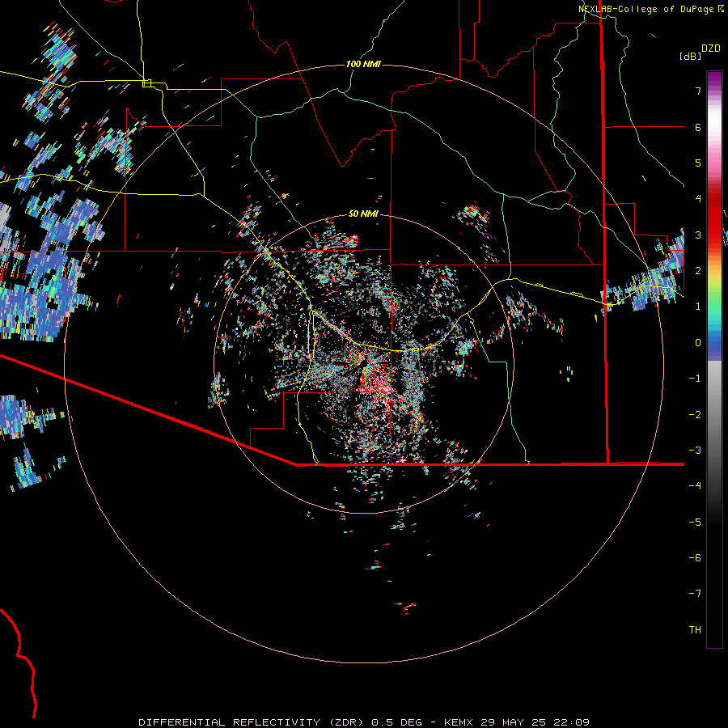Click the 6 value on color scale
The image size is (728, 728).
pyautogui.click(x=698, y=127)
